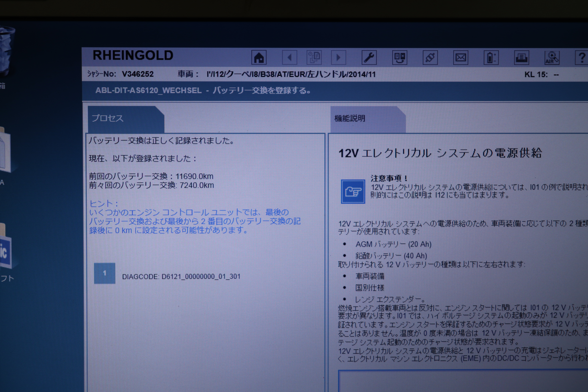Select the 機能説明 tab
Image resolution: width=588 pixels, height=392 pixels.
coord(368,119)
